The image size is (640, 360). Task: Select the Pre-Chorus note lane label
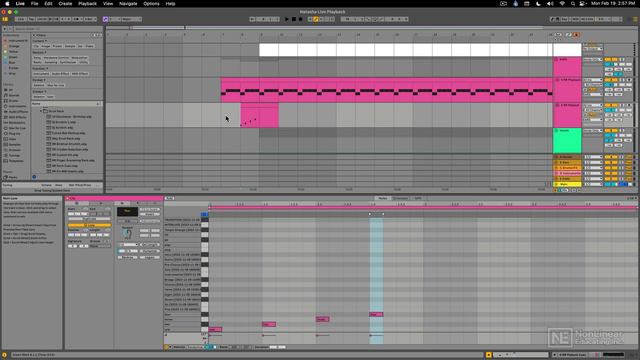tap(182, 265)
